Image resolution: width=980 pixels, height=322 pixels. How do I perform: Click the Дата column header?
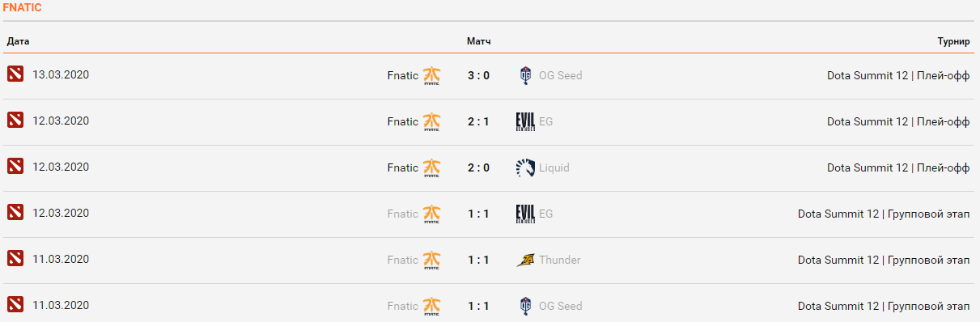point(18,41)
